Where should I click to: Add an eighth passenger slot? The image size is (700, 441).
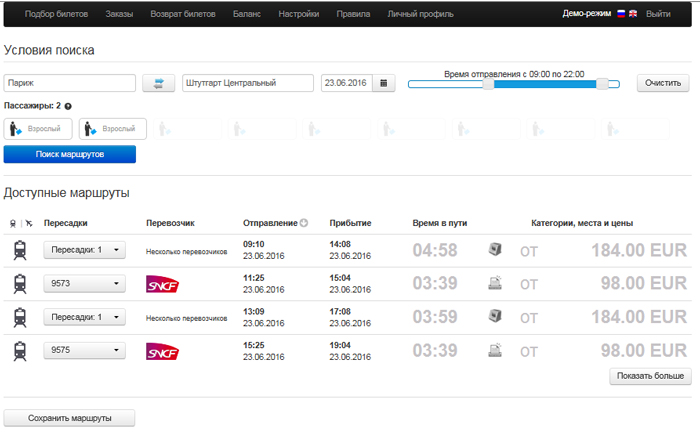[561, 129]
